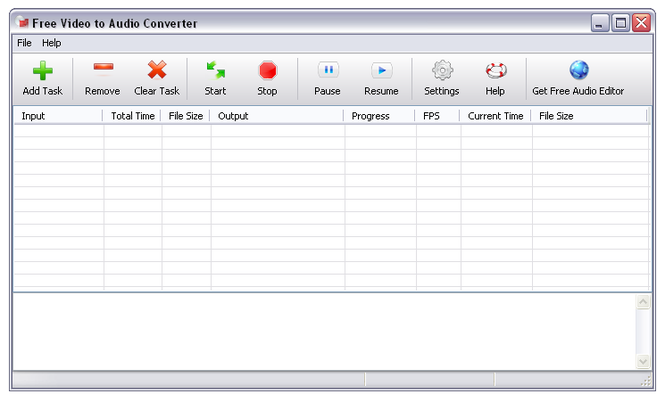Remove the selected task with the minus icon
665x402 pixels.
(x=103, y=67)
